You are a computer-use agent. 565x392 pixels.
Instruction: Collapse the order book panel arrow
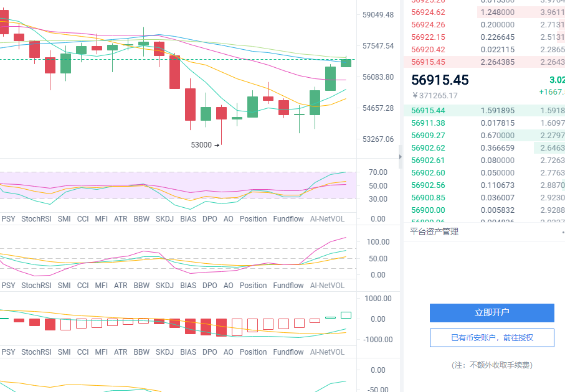(401, 157)
